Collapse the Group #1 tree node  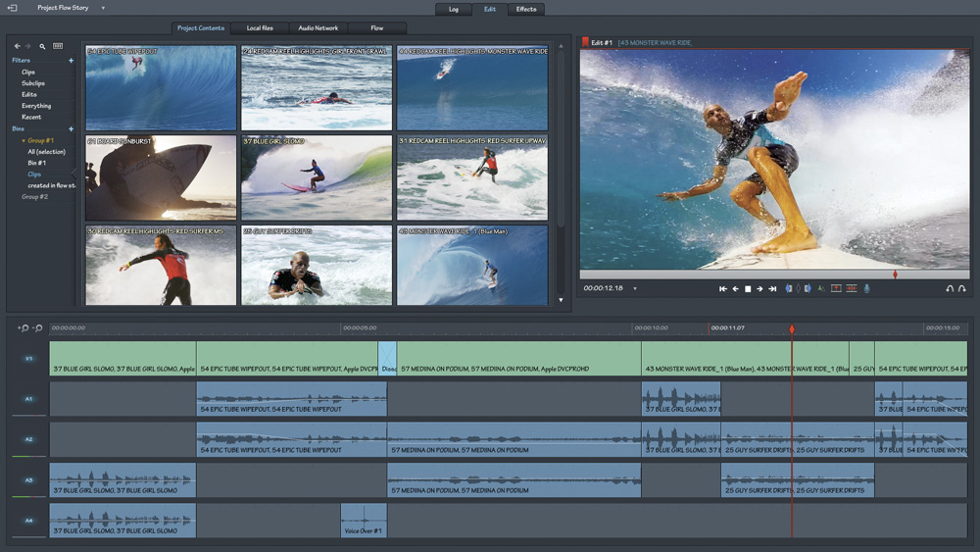click(x=24, y=140)
